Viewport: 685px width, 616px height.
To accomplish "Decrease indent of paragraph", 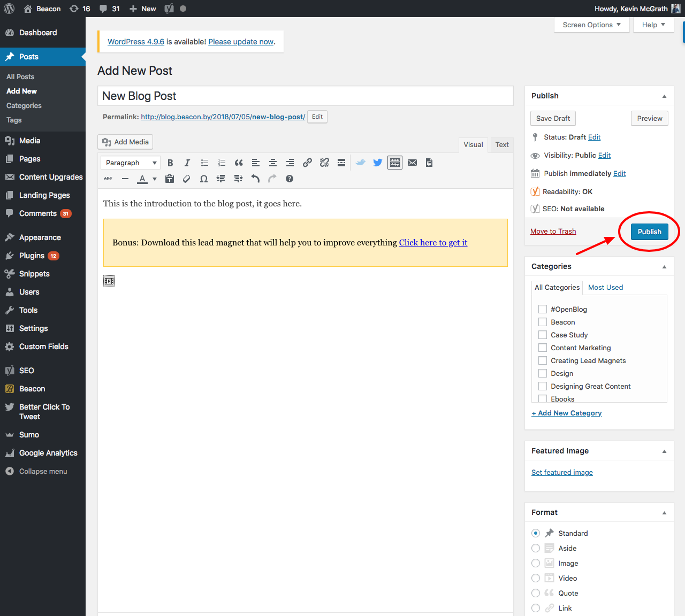I will pyautogui.click(x=221, y=179).
